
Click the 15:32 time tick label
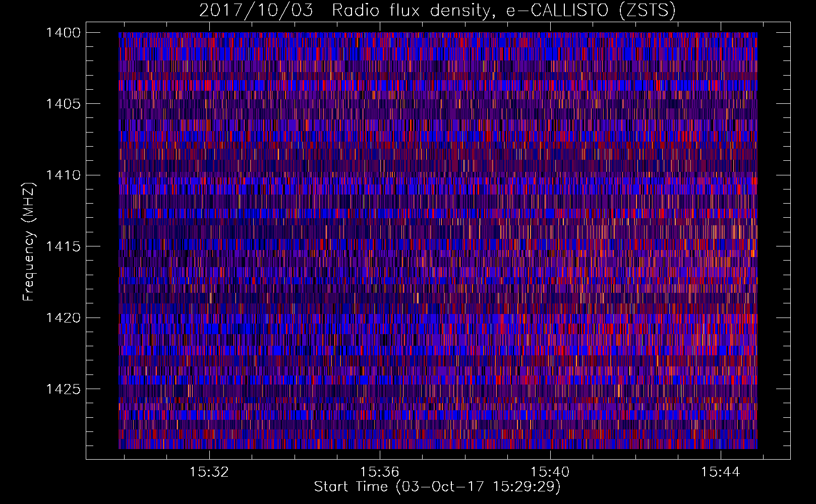pyautogui.click(x=209, y=472)
